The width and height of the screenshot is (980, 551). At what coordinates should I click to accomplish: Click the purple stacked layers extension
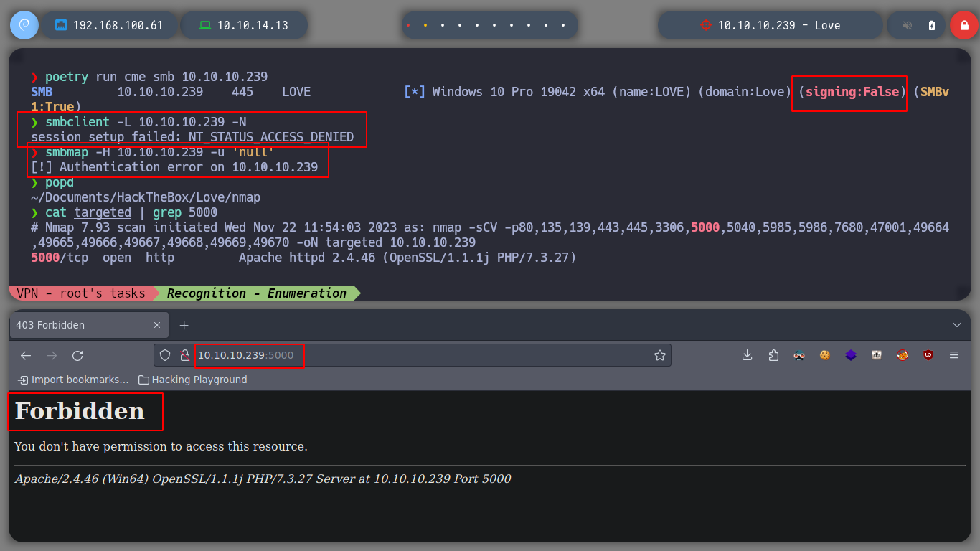click(851, 355)
